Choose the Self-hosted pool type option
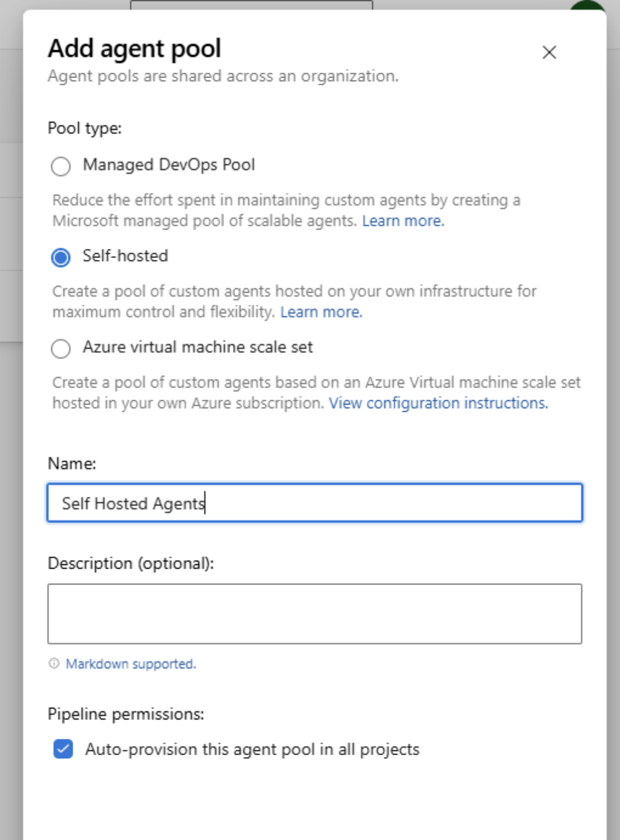Image resolution: width=620 pixels, height=840 pixels. click(61, 256)
